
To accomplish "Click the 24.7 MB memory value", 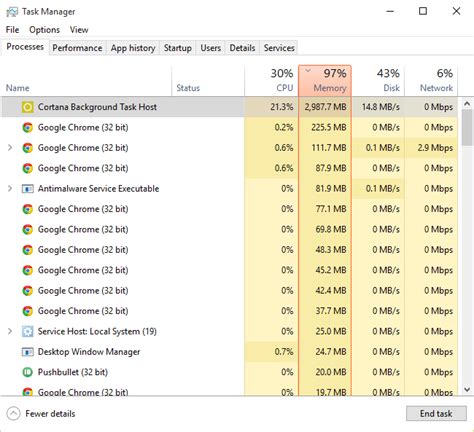I will (x=331, y=352).
